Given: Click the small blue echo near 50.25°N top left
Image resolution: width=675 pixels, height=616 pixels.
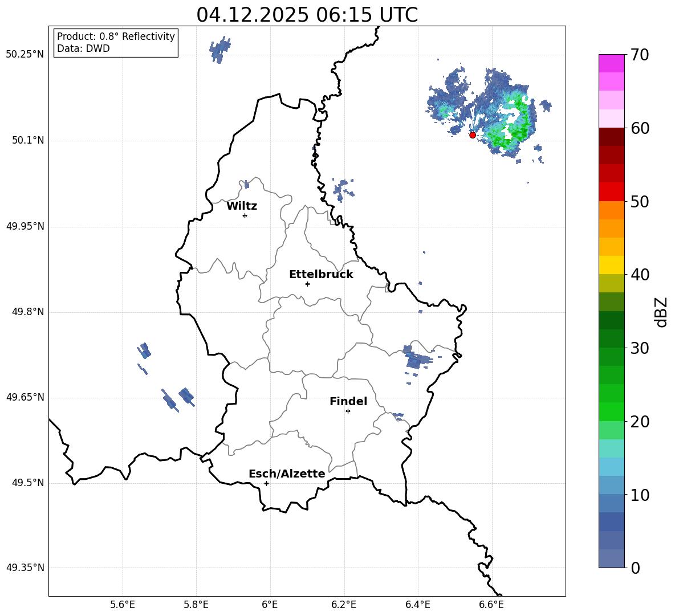Looking at the screenshot, I should 220,50.
